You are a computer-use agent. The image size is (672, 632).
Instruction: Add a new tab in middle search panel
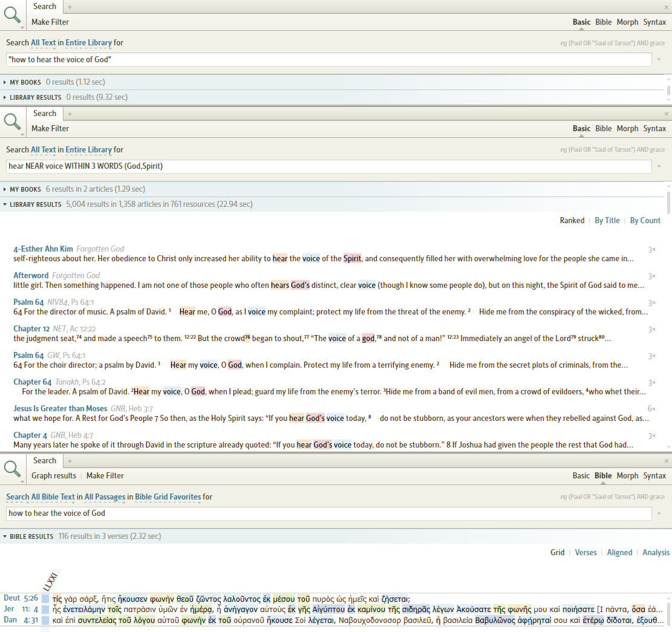point(70,114)
